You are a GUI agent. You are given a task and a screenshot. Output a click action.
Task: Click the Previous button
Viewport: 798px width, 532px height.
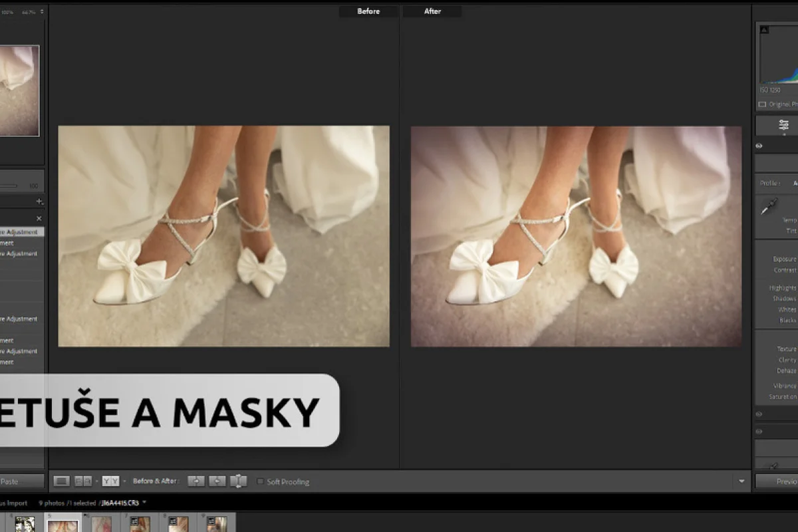(x=777, y=481)
